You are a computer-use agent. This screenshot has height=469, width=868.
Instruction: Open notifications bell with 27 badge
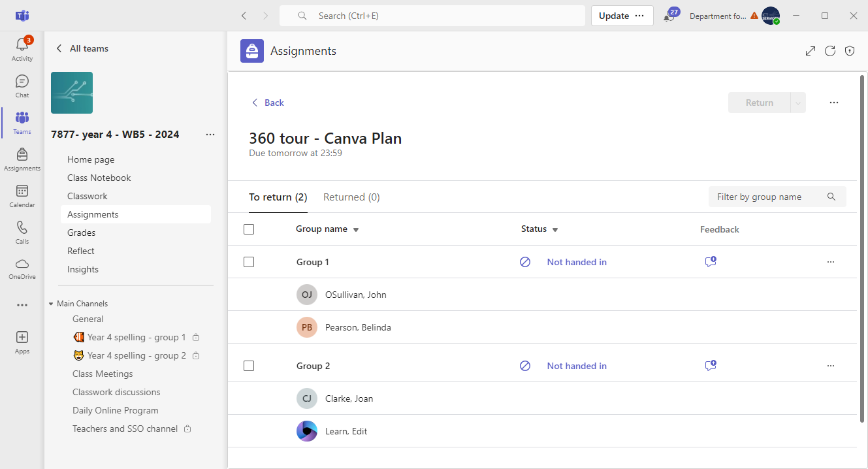tap(670, 16)
